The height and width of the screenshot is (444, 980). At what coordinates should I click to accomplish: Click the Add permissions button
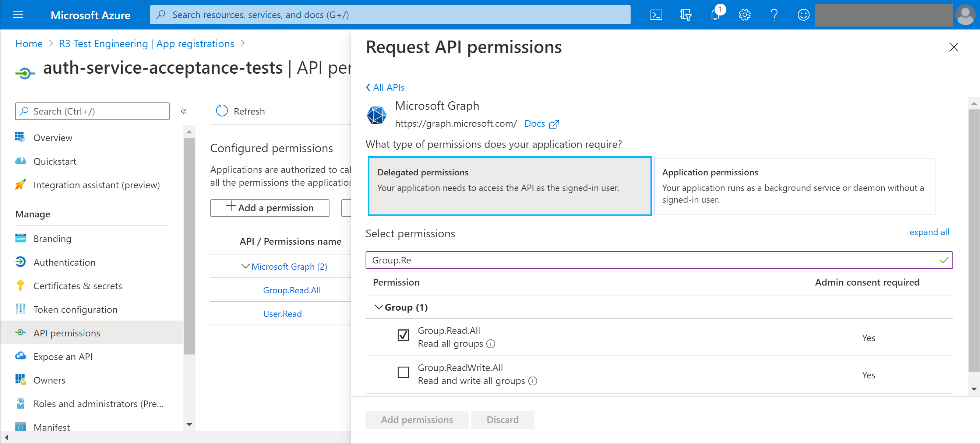coord(417,420)
